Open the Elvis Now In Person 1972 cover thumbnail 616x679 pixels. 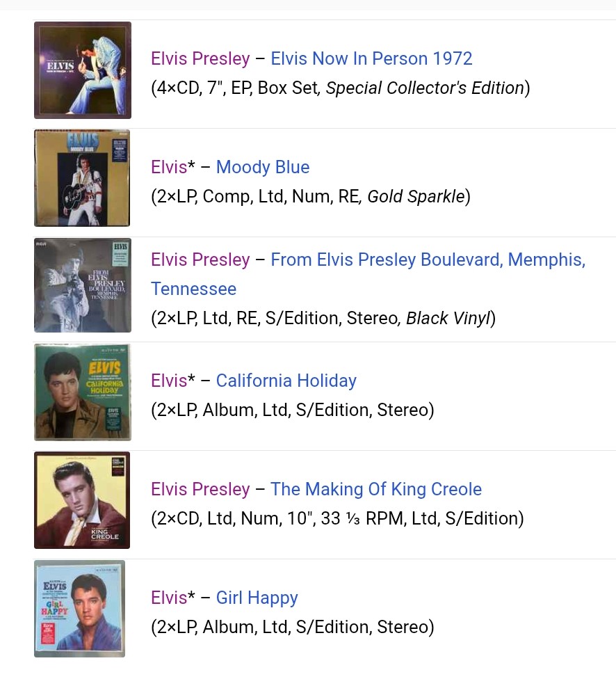[83, 70]
